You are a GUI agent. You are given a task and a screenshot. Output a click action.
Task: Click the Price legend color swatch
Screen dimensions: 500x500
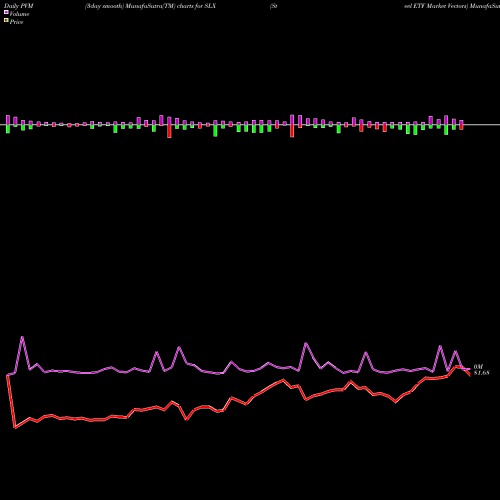[x=6, y=21]
